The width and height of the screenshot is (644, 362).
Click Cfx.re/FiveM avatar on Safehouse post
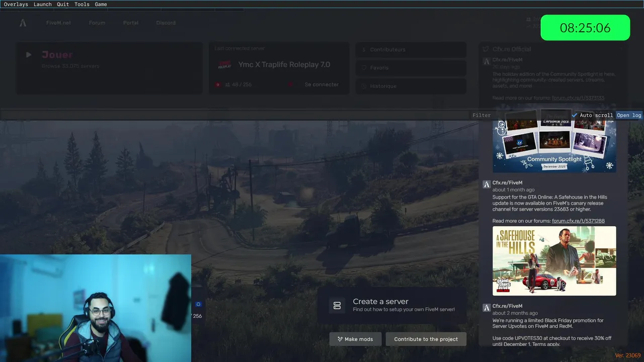[487, 185]
